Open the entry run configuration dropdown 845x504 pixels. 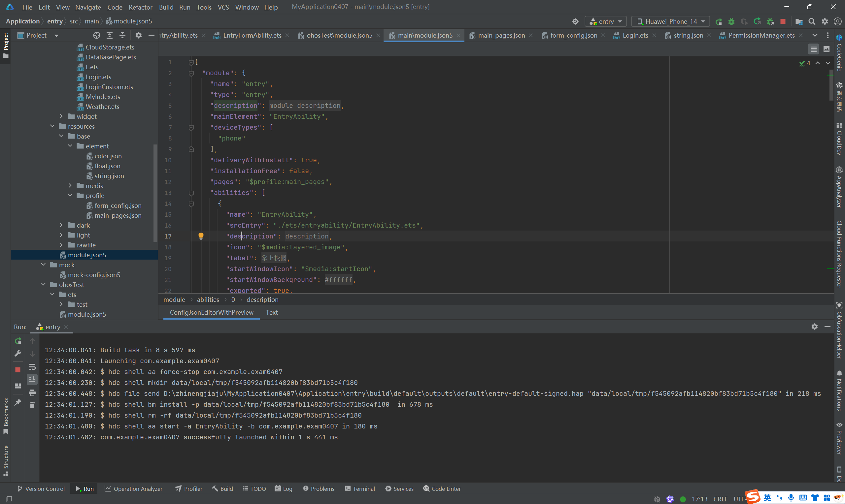click(605, 22)
